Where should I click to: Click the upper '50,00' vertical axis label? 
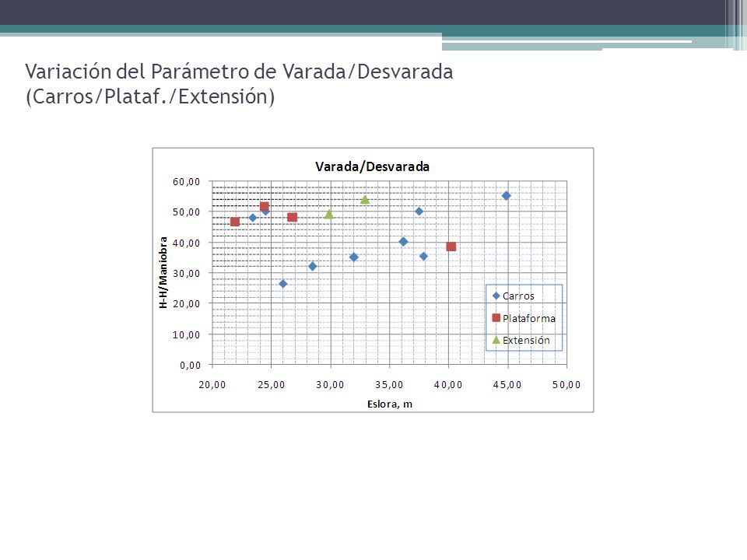pos(187,212)
